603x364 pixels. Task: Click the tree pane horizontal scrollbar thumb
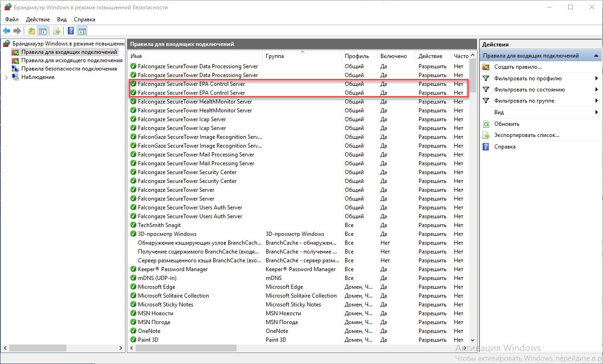pos(37,348)
